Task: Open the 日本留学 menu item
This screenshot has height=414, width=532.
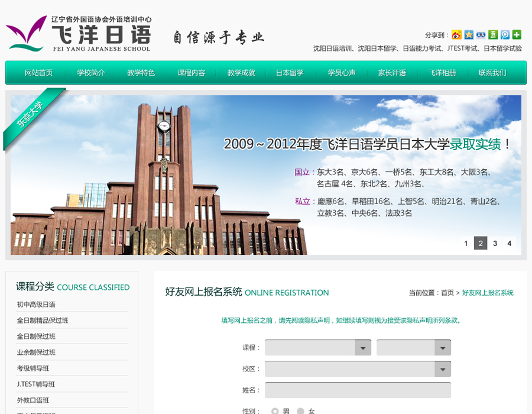Action: (290, 73)
